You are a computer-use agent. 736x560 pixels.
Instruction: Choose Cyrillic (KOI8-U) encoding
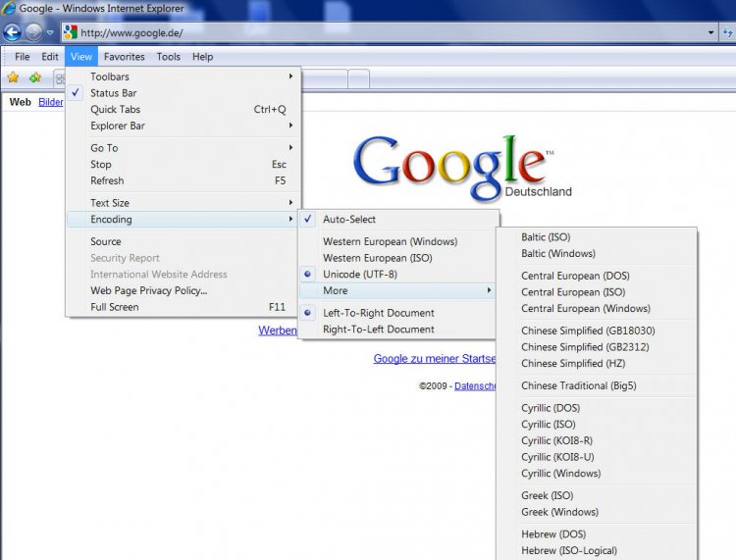[x=597, y=457]
